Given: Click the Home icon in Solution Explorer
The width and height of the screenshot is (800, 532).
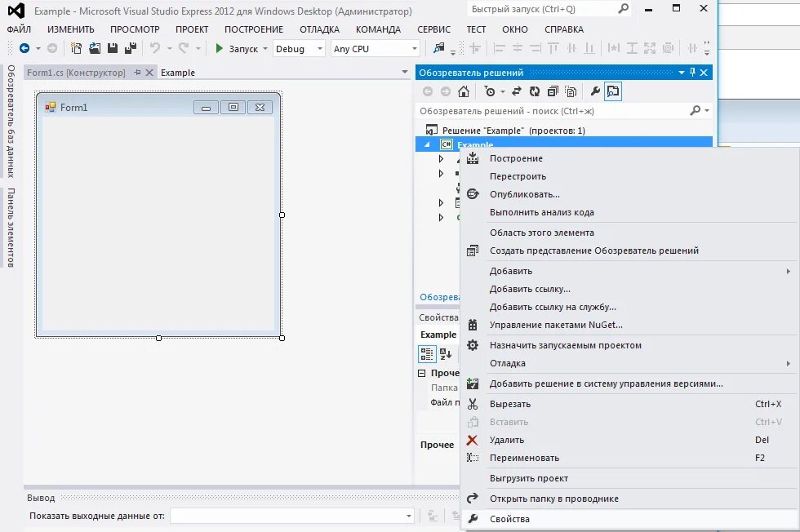Looking at the screenshot, I should pyautogui.click(x=464, y=91).
